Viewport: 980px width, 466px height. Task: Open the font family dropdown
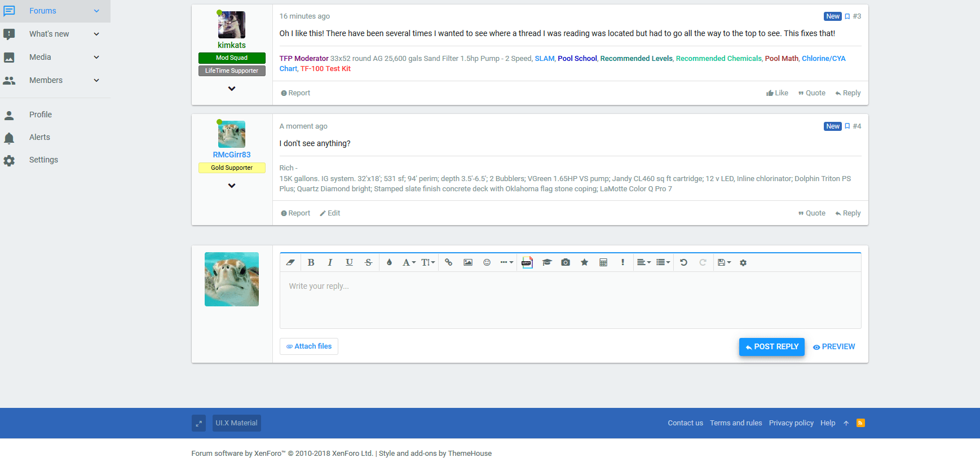click(x=409, y=262)
